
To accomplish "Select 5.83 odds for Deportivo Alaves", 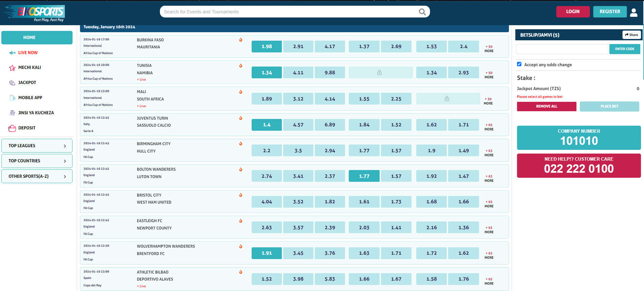I will pyautogui.click(x=330, y=279).
